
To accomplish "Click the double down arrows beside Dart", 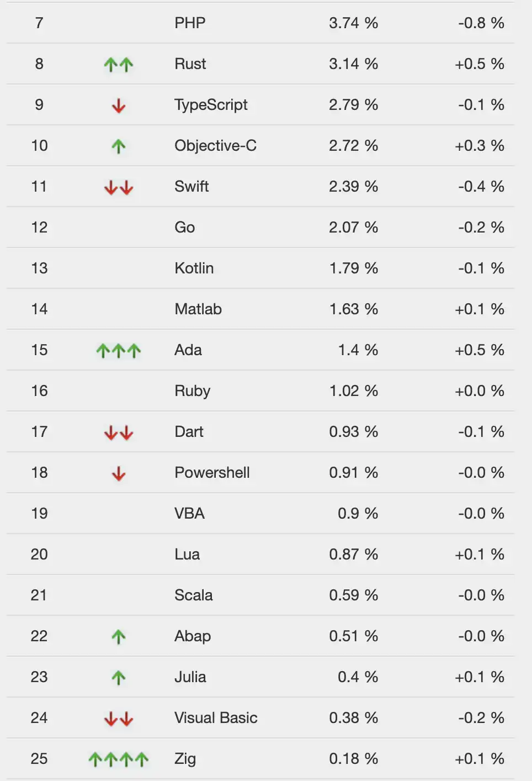I will (119, 432).
